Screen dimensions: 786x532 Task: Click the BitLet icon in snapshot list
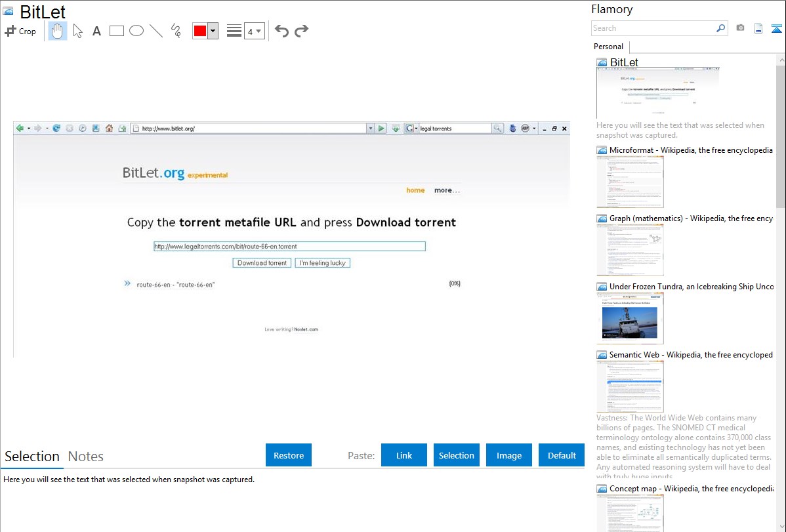pos(602,63)
